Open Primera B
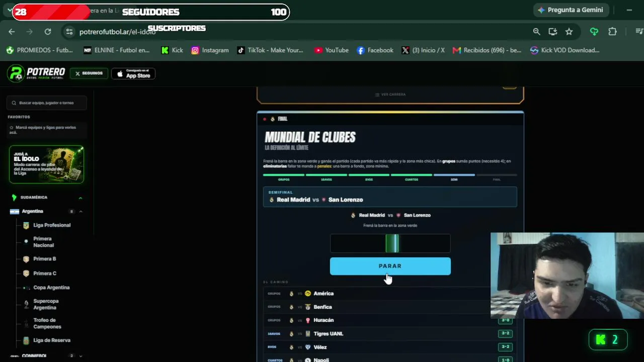Screen dimensions: 644x362 coord(45,259)
